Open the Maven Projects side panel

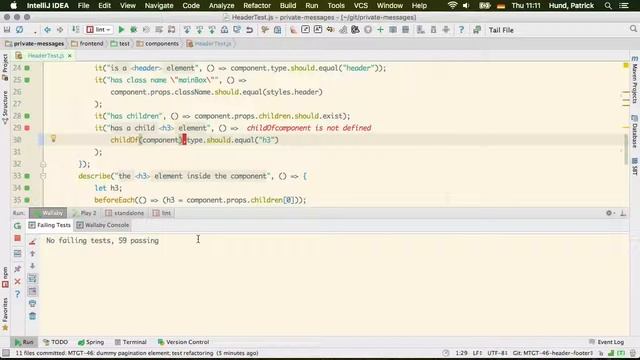(x=635, y=80)
